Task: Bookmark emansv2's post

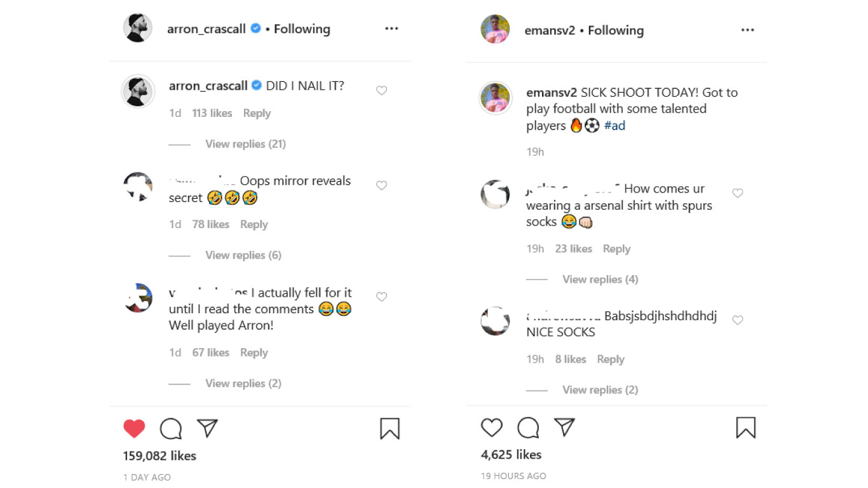Action: (747, 428)
